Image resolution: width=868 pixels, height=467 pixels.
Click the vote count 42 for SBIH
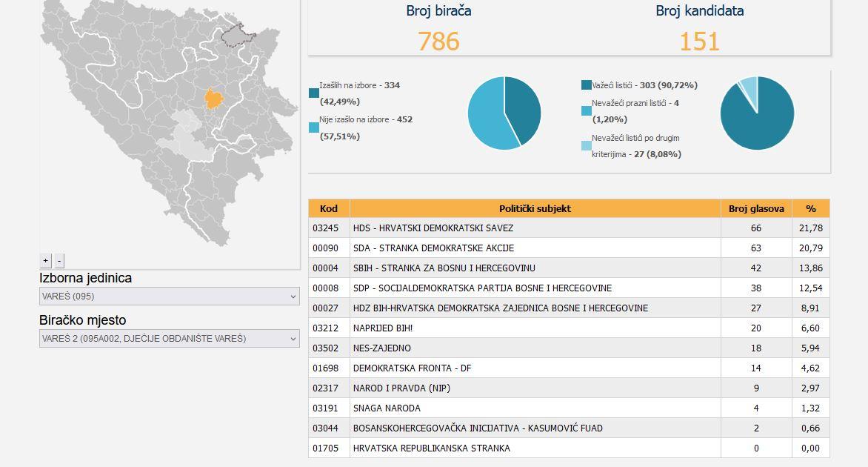(756, 268)
